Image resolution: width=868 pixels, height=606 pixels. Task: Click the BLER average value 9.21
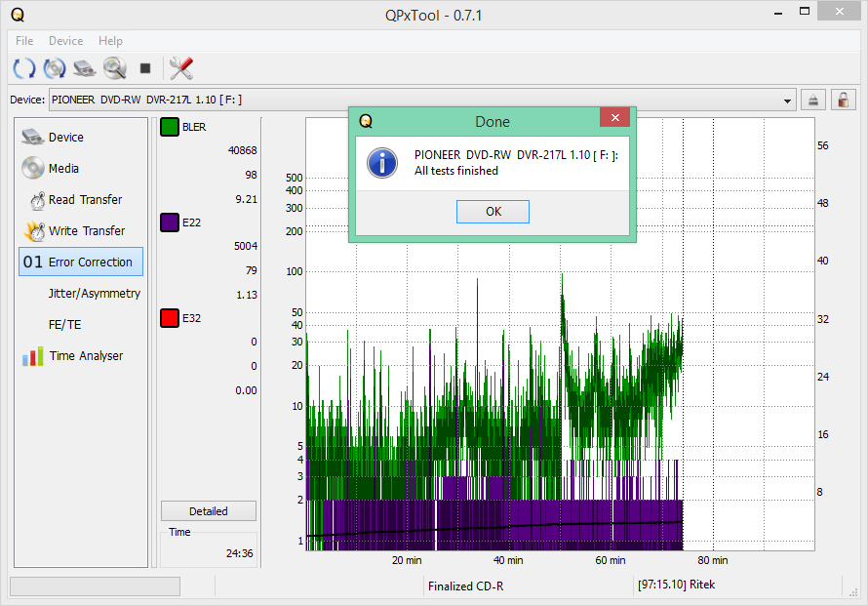(x=247, y=199)
